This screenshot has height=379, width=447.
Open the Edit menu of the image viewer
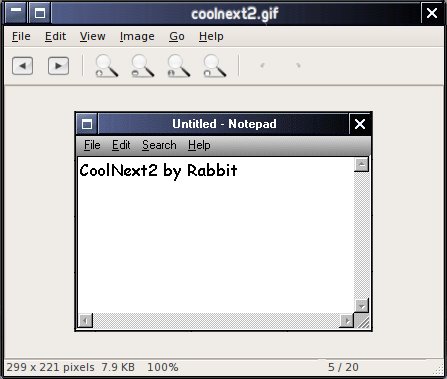coord(55,36)
